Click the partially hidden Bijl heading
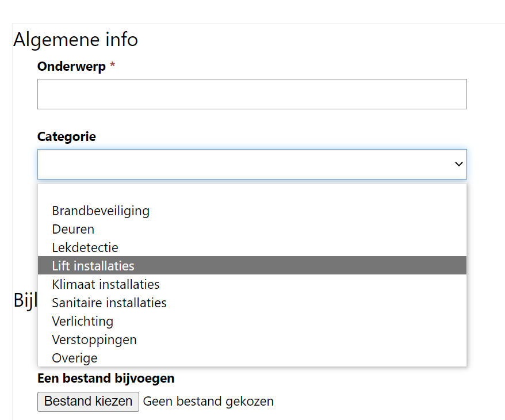 tap(25, 300)
